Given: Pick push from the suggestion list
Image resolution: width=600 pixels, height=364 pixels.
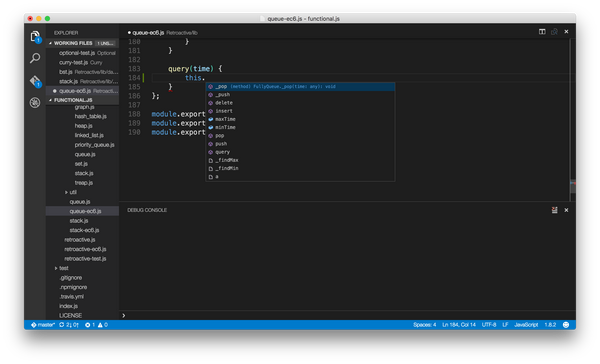Looking at the screenshot, I should click(300, 144).
